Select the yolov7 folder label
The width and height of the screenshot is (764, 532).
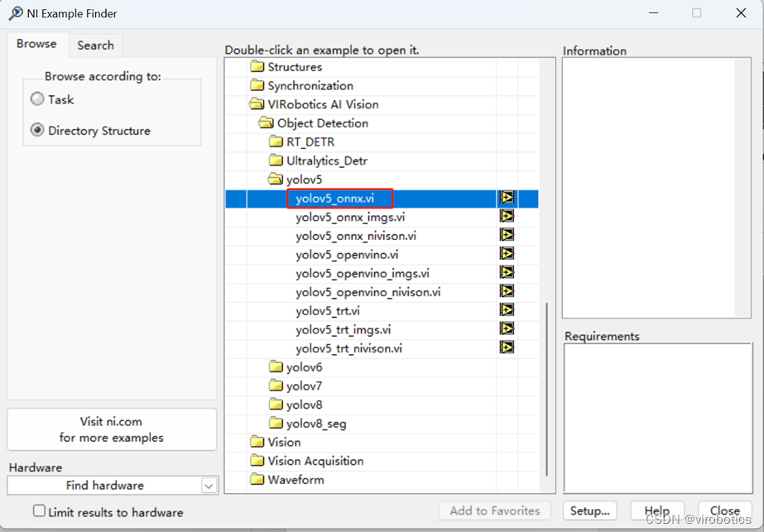coord(304,386)
